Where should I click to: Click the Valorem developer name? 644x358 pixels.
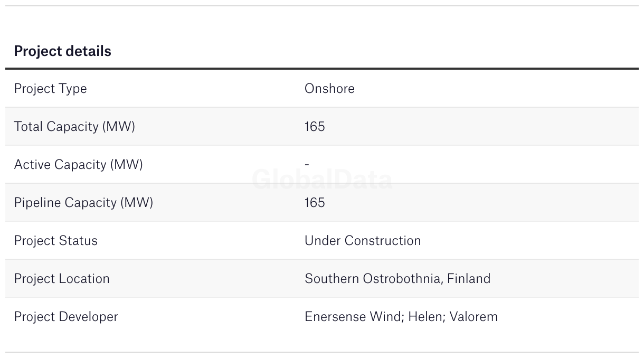tap(474, 317)
